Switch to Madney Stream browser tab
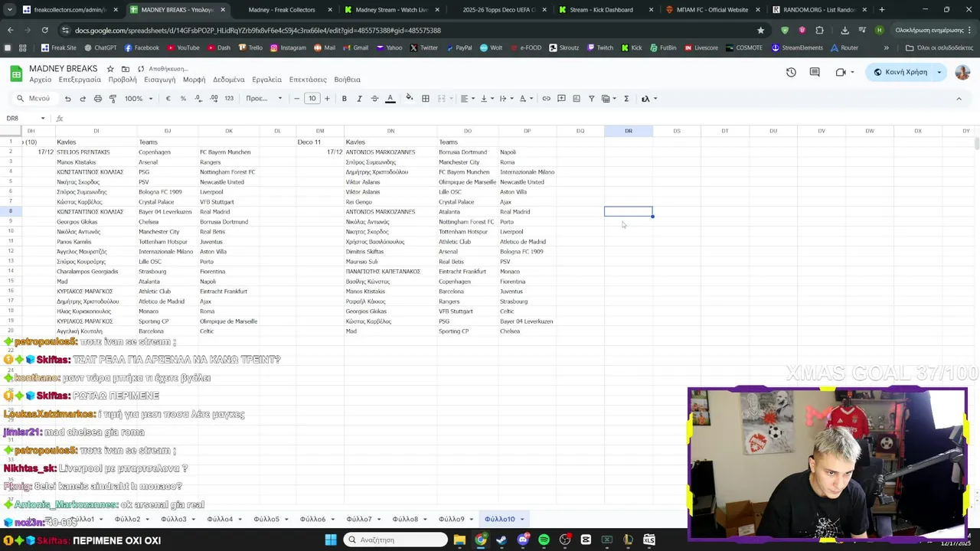This screenshot has width=980, height=551. (392, 10)
